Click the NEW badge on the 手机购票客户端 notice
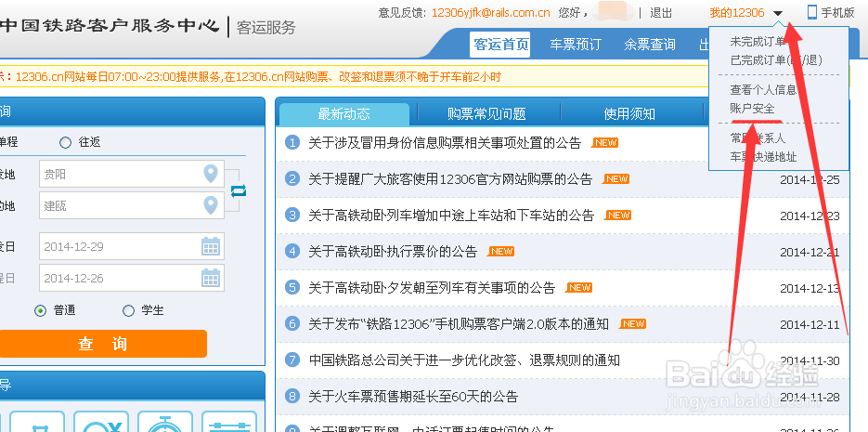Viewport: 868px width, 432px height. [x=632, y=324]
